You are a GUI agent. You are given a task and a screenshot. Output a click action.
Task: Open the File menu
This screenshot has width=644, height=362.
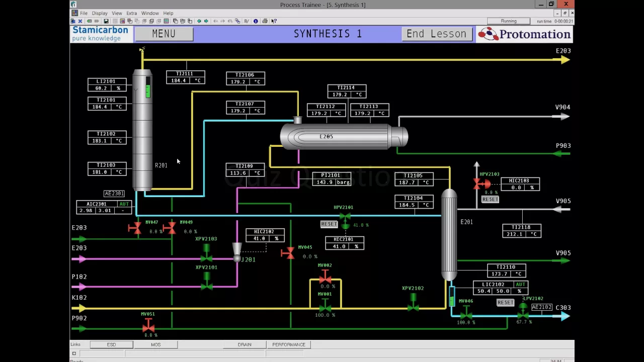pyautogui.click(x=84, y=13)
